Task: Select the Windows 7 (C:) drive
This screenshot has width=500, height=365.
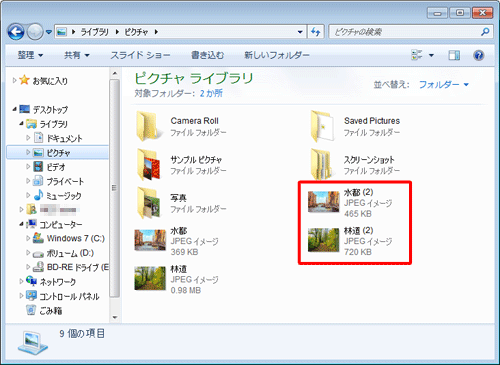Action: (76, 238)
